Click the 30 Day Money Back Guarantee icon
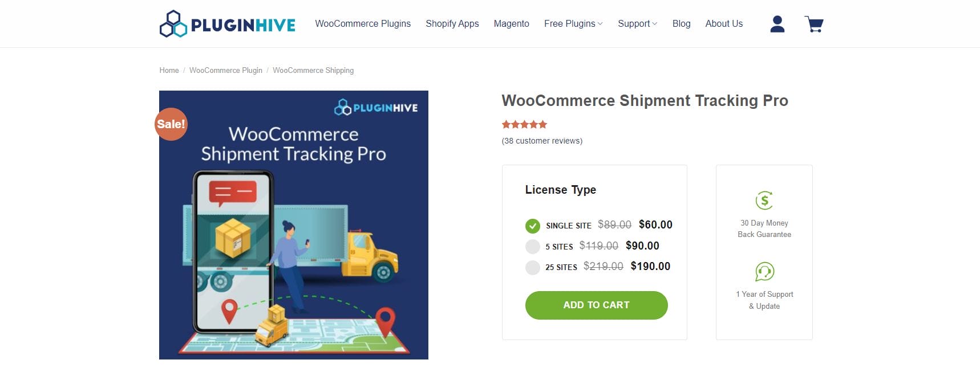This screenshot has width=980, height=380. click(764, 200)
